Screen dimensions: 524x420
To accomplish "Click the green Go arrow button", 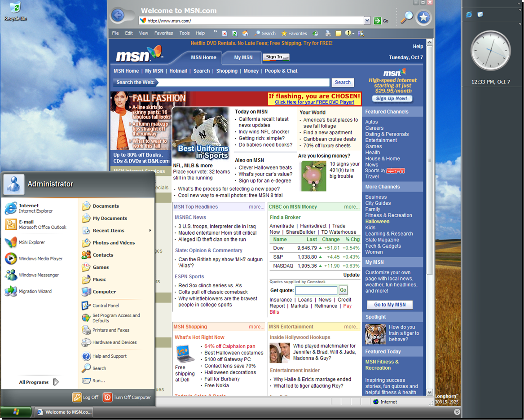I will click(x=377, y=21).
